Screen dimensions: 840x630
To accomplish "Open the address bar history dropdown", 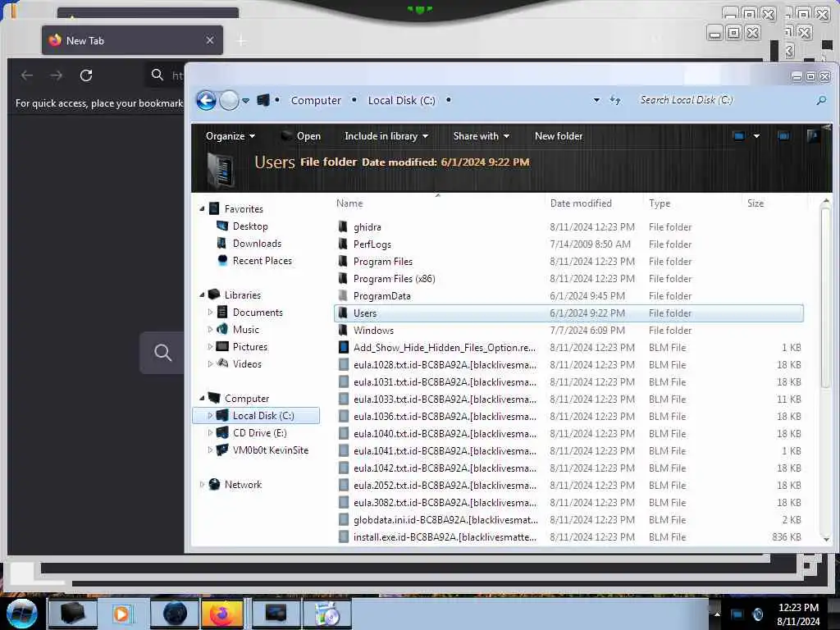I will click(596, 100).
